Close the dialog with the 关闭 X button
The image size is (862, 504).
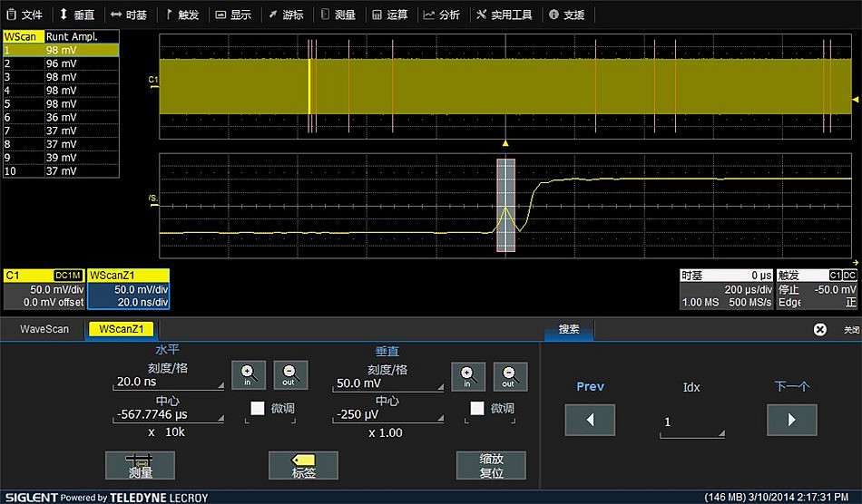(820, 330)
